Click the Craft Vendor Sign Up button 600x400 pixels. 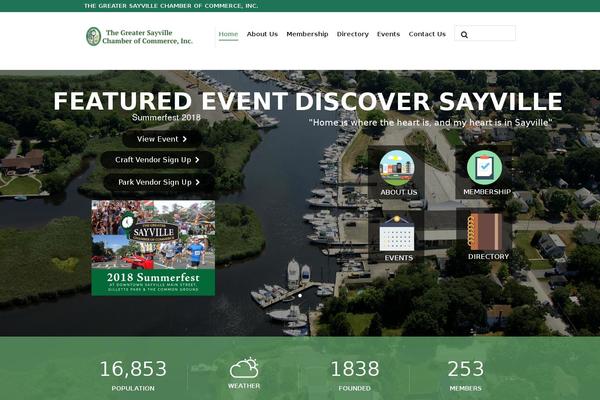157,160
